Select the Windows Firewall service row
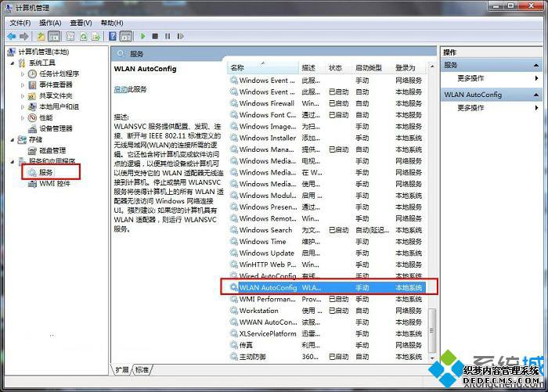 [327, 103]
